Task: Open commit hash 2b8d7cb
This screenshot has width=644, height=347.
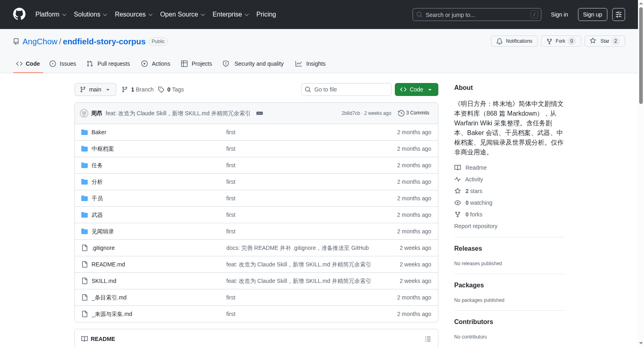Action: [351, 113]
